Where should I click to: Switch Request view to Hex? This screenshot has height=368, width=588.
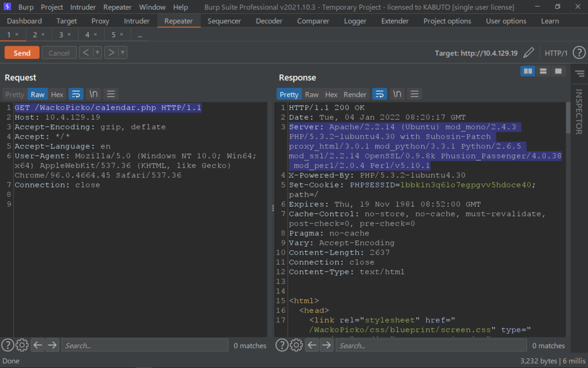click(x=57, y=94)
